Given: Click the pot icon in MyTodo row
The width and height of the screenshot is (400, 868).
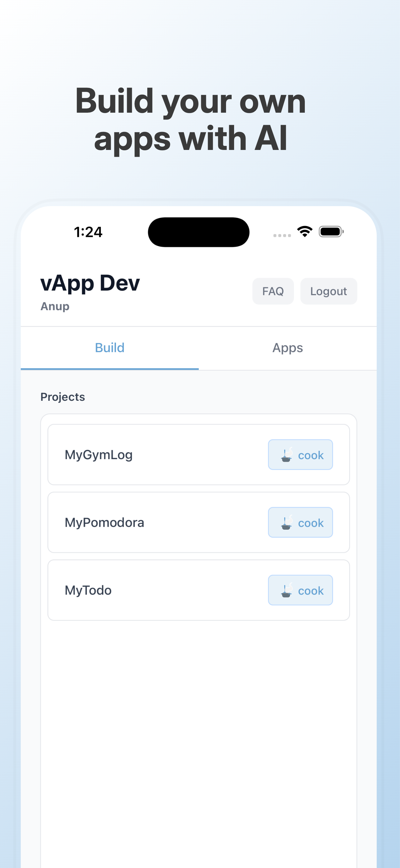Looking at the screenshot, I should tap(287, 590).
